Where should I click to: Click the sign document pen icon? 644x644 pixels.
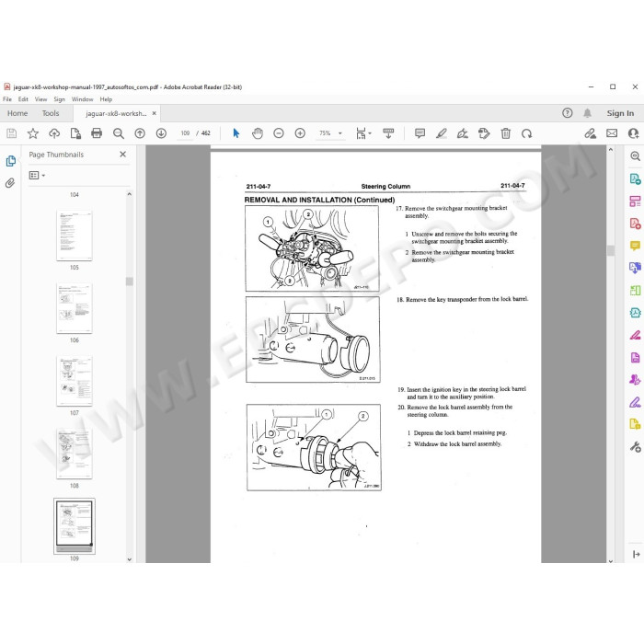pos(463,133)
